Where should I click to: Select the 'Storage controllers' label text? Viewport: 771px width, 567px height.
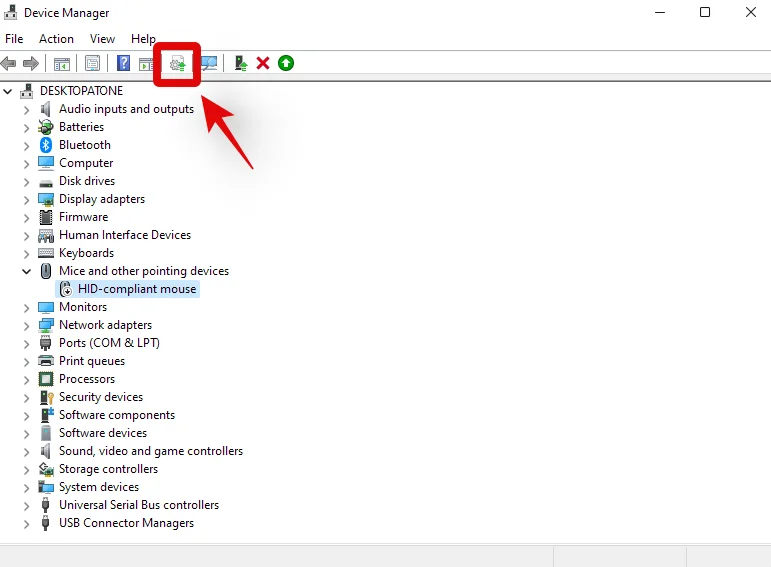coord(108,469)
